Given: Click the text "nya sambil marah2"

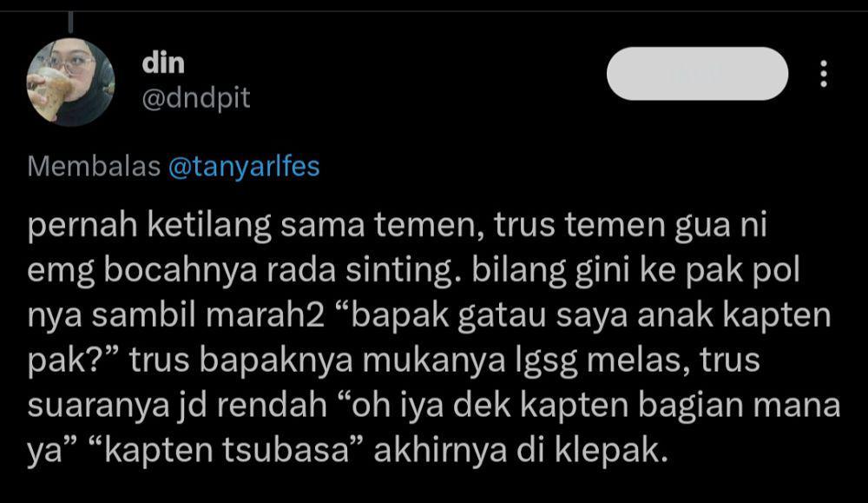Looking at the screenshot, I should tap(176, 315).
